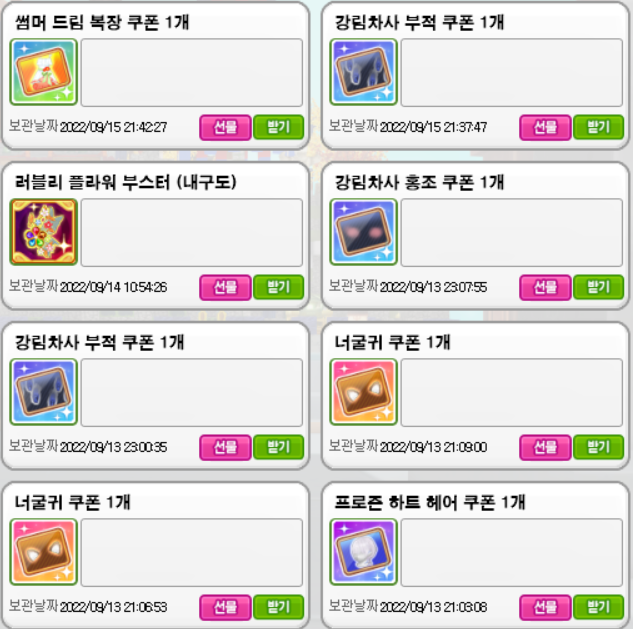Receive the 썸머 드림 복장 쿠폰 with 받기
This screenshot has height=629, width=633.
point(279,128)
